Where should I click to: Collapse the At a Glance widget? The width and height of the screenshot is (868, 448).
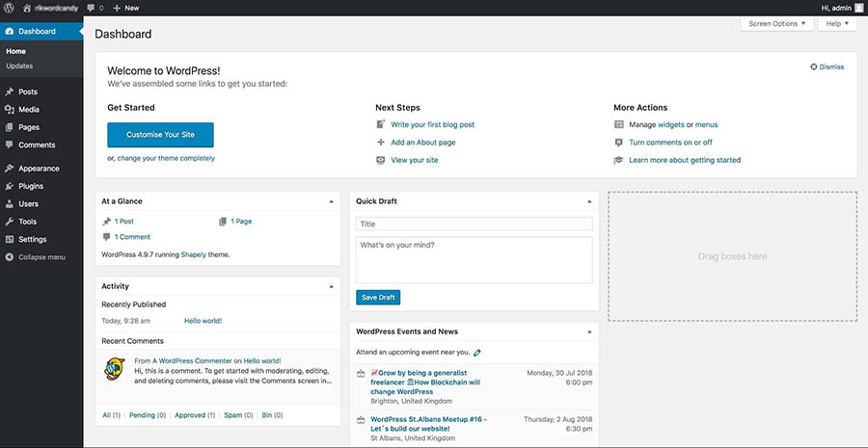[x=331, y=202]
